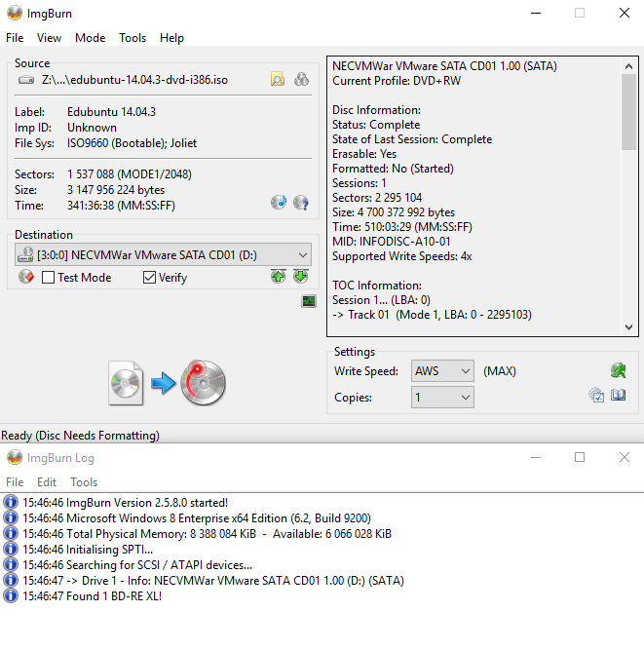Open the File menu in ImgBurn
Image resolution: width=644 pixels, height=650 pixels.
(15, 38)
